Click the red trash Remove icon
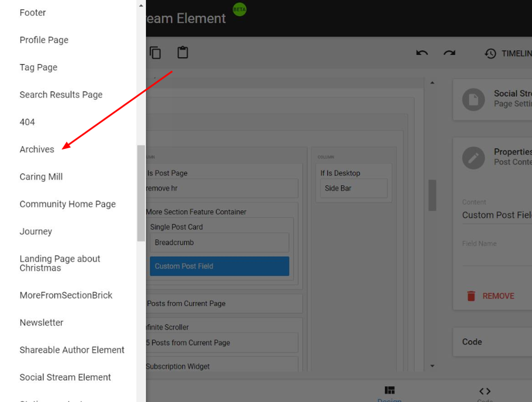Screen dimensions: 532x402 (471, 296)
